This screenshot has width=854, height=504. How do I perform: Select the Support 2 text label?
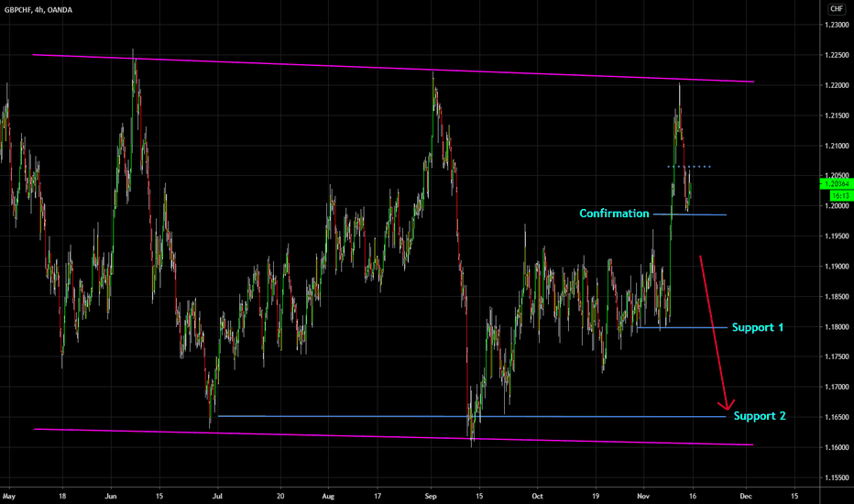[x=760, y=416]
